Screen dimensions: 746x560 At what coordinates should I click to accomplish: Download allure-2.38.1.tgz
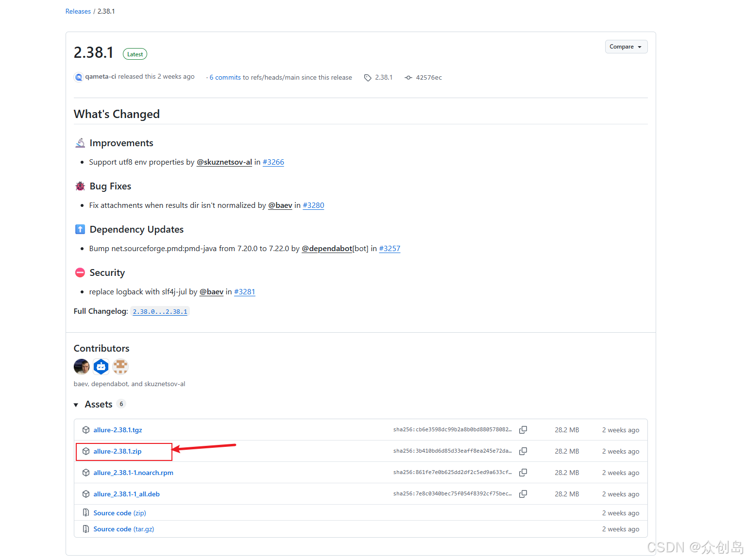point(118,430)
